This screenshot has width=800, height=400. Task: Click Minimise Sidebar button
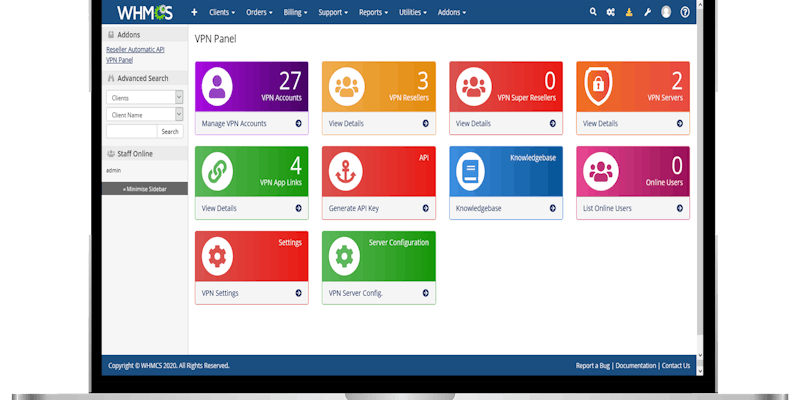144,189
